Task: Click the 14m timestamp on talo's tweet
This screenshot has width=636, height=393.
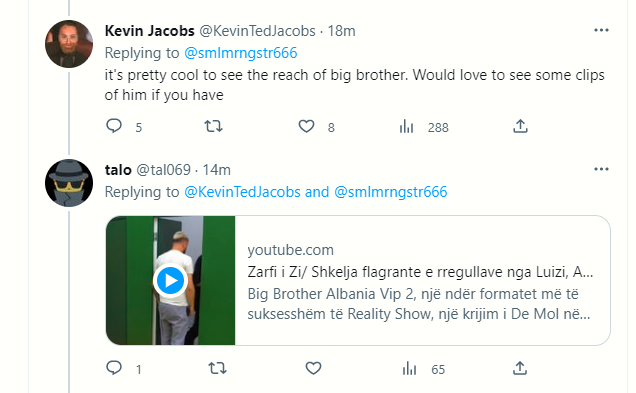Action: click(217, 170)
